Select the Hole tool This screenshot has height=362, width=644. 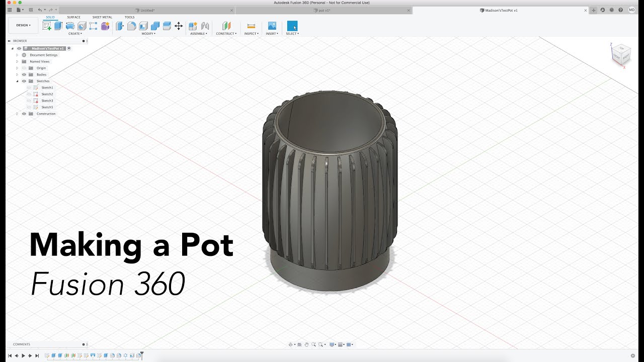(82, 26)
